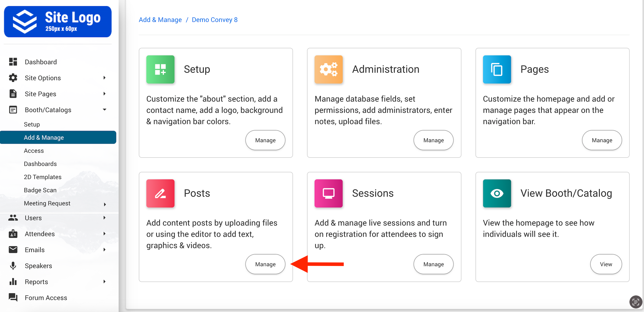Image resolution: width=644 pixels, height=312 pixels.
Task: Expand the Meeting Request submenu arrow
Action: click(x=105, y=204)
